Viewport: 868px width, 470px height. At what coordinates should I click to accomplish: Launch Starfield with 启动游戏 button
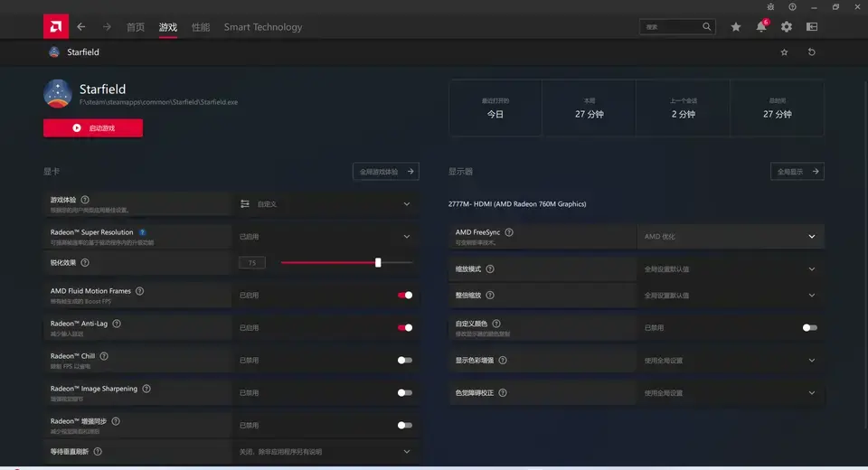pyautogui.click(x=93, y=127)
